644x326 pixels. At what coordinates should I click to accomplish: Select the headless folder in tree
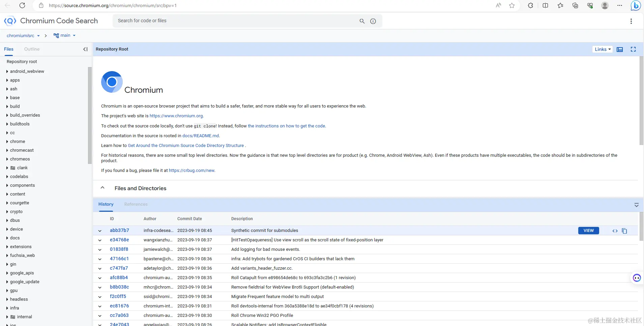[19, 299]
